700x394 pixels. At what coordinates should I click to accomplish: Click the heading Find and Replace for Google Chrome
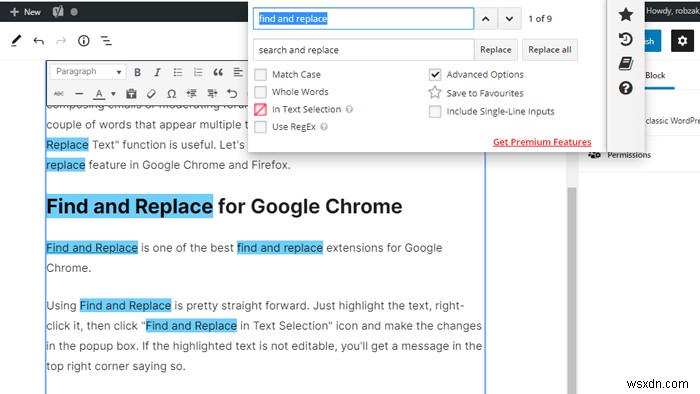click(224, 206)
